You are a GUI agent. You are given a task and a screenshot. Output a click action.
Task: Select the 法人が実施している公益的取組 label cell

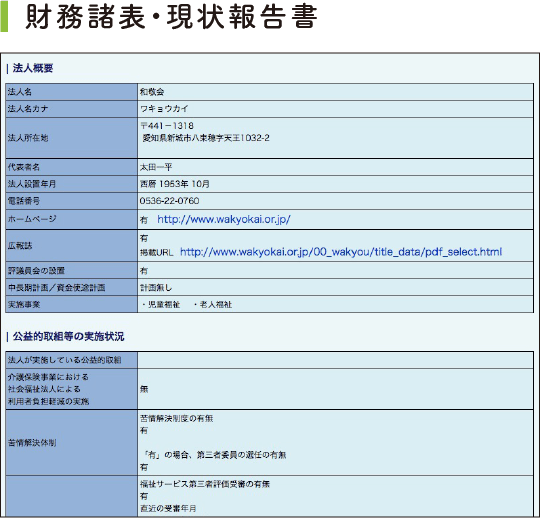tap(72, 360)
